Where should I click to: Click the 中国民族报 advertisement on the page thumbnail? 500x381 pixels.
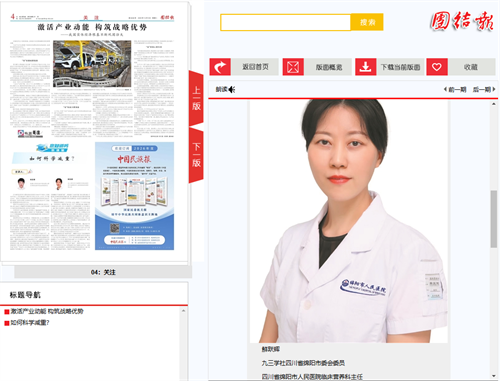click(134, 196)
